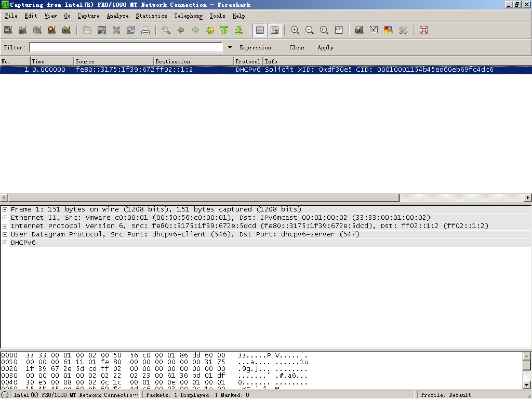532x399 pixels.
Task: Click packet list scroll right arrow
Action: pos(528,197)
